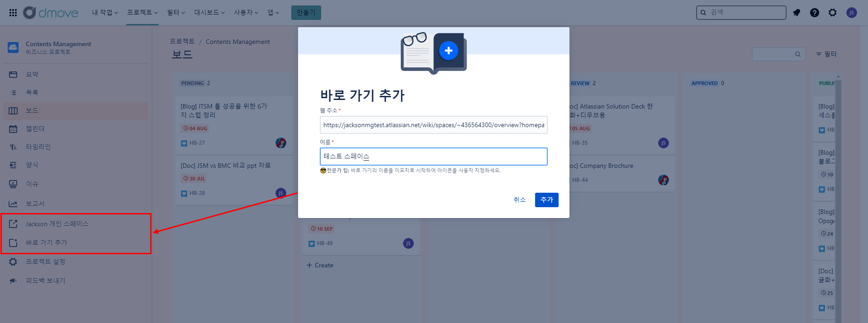The image size is (868, 323).
Task: Click JS assignee avatar on HB-35 card
Action: pos(664,143)
